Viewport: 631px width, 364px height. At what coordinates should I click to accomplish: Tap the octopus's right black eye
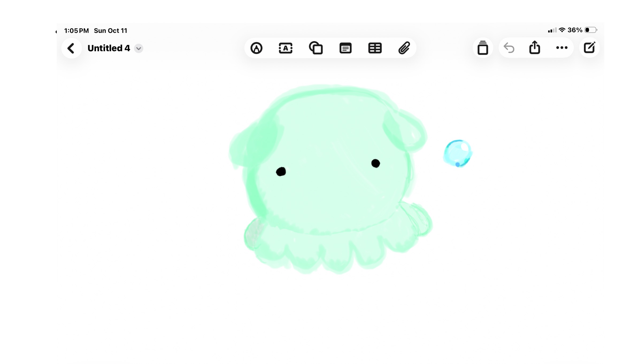click(x=376, y=163)
